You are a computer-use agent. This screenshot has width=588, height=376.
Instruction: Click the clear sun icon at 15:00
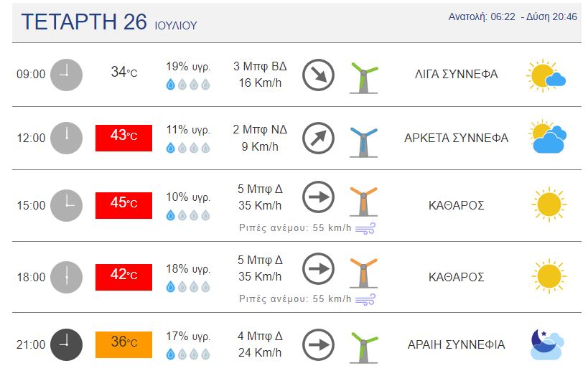tap(549, 205)
